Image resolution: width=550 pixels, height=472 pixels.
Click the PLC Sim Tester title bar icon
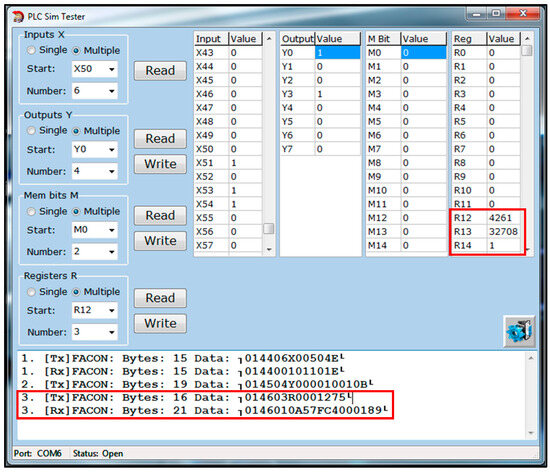[x=18, y=16]
